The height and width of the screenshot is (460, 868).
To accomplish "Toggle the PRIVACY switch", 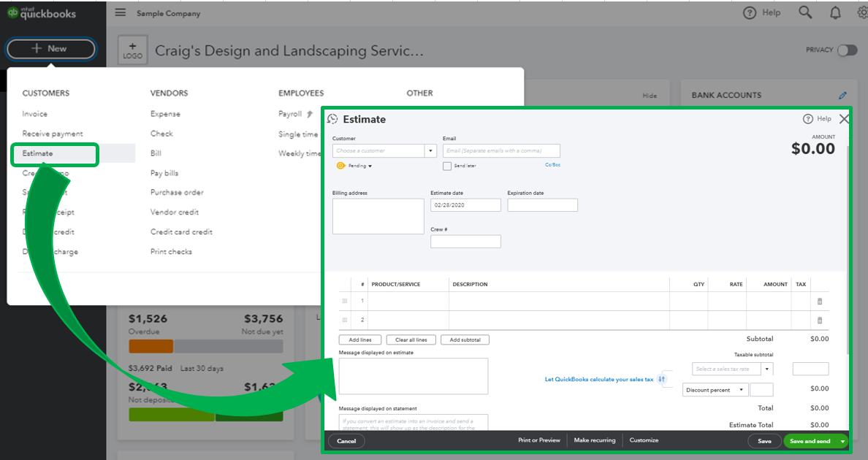I will tap(847, 50).
